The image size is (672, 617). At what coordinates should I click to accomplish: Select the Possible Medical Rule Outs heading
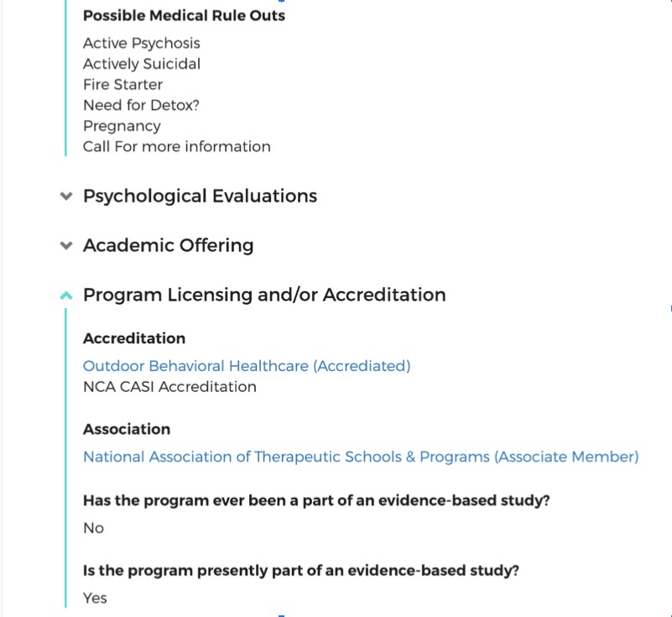click(x=184, y=15)
